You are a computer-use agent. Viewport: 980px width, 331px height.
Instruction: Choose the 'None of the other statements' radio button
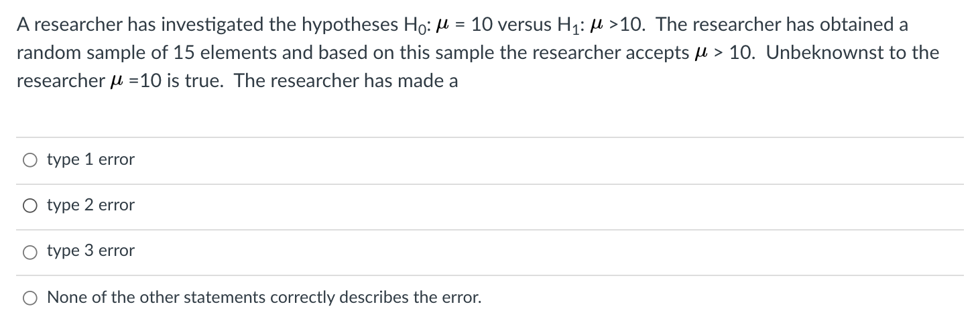tap(30, 297)
